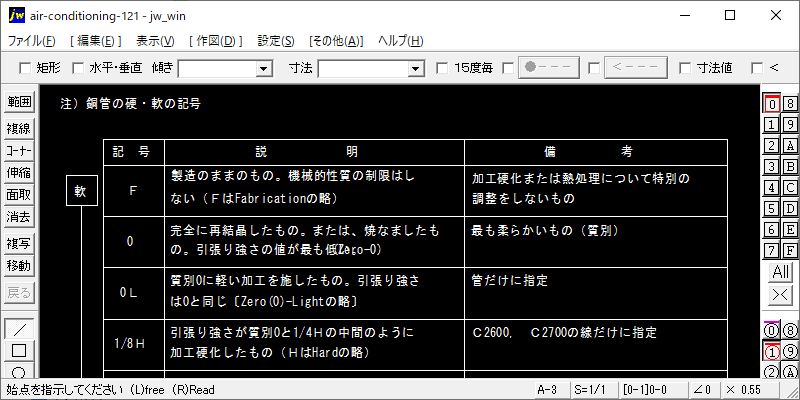Enable the 矩形 checkbox
The height and width of the screenshot is (400, 800).
click(x=24, y=68)
